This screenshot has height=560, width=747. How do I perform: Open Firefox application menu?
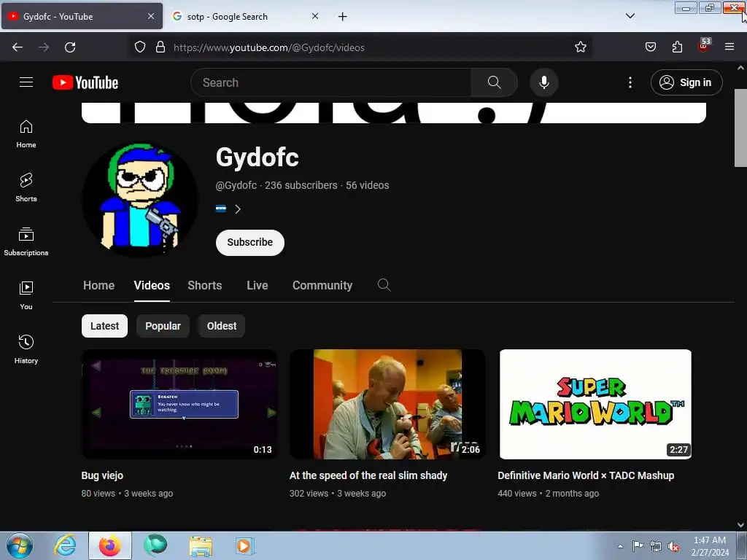729,47
